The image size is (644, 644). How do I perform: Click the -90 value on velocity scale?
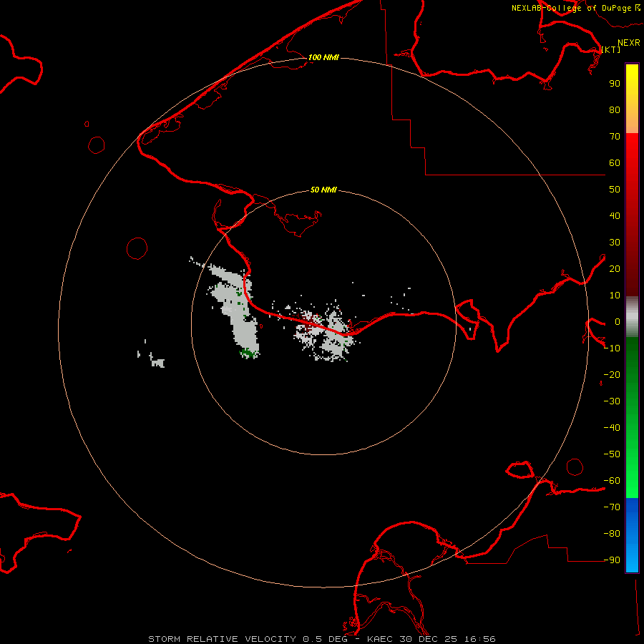point(612,560)
